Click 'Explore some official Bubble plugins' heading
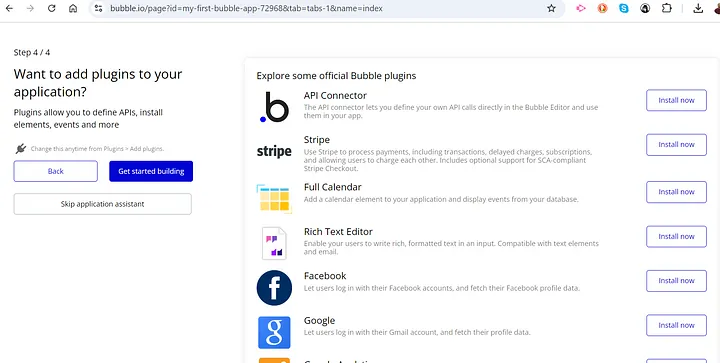Screen dimensions: 720x363 (336, 76)
